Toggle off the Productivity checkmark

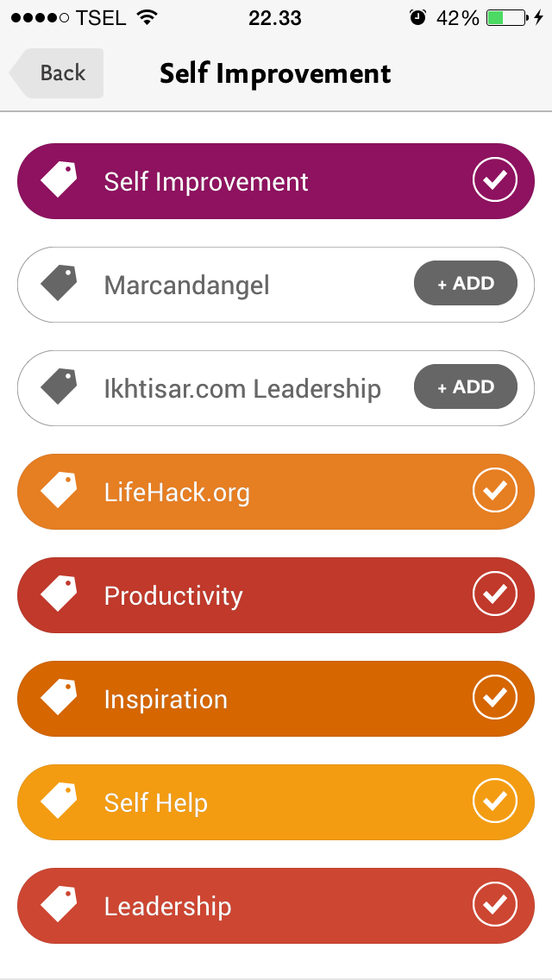coord(495,594)
